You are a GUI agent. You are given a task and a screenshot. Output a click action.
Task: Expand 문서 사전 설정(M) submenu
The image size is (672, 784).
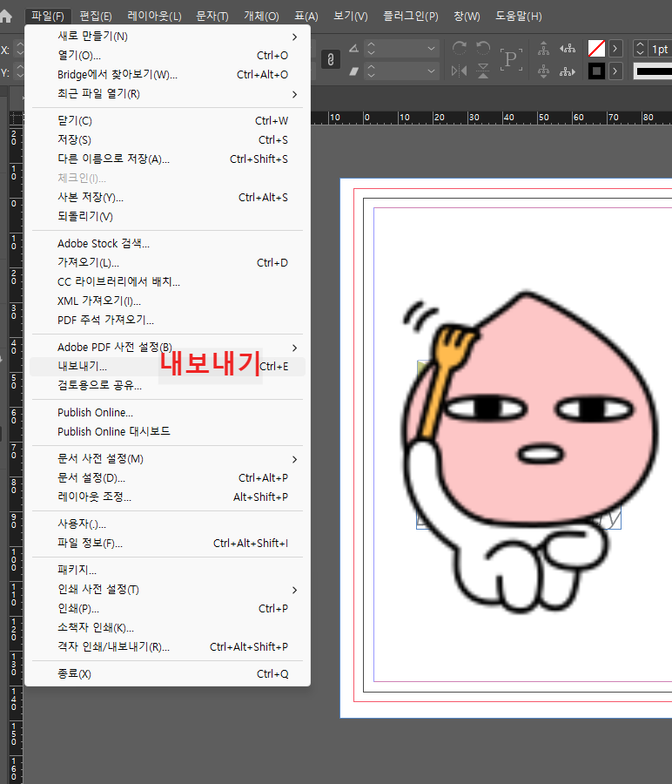(167, 458)
